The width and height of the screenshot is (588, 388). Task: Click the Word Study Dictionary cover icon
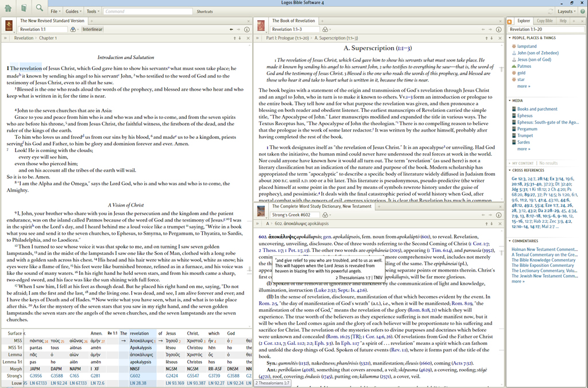261,211
